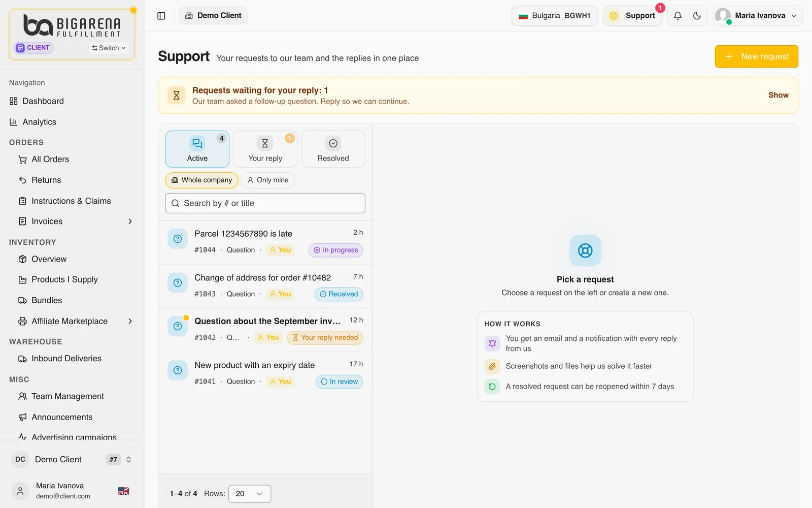
Task: Open Question about the September invoice request
Action: tap(265, 330)
